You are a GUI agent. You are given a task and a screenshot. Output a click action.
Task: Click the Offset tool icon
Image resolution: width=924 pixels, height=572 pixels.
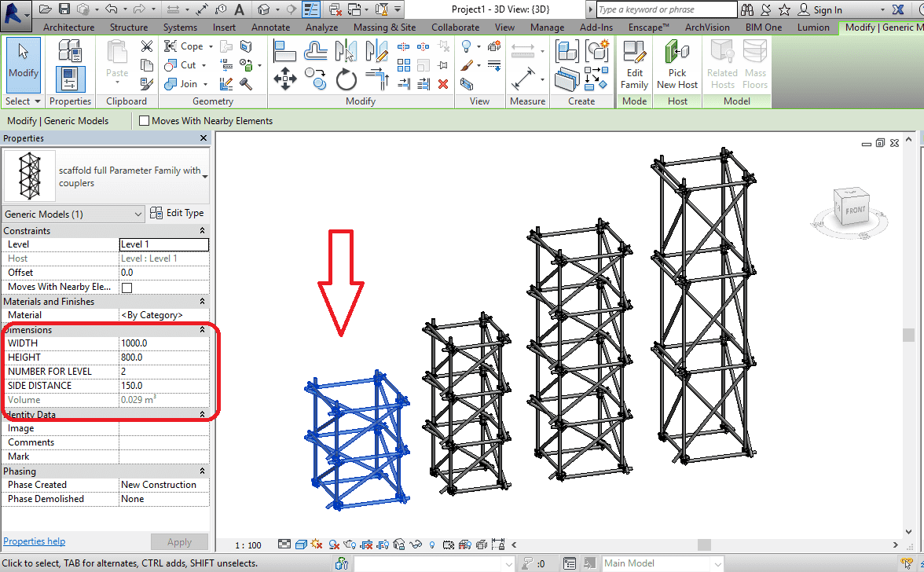coord(316,50)
